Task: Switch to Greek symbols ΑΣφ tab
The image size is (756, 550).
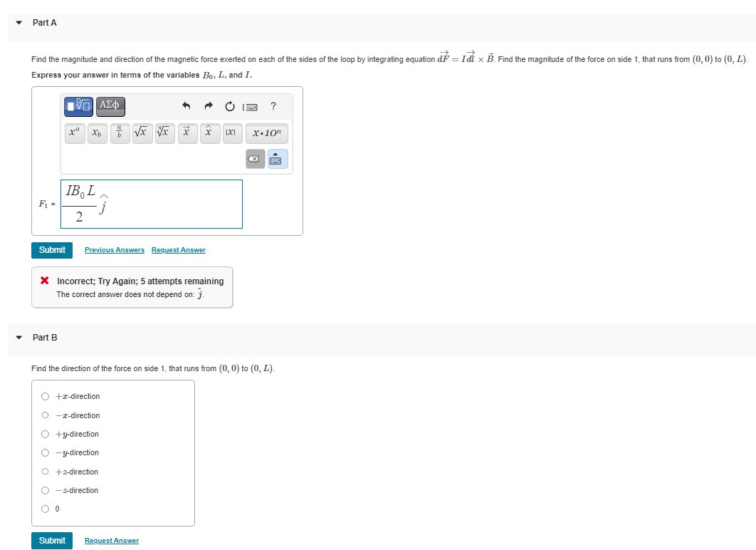Action: (x=110, y=106)
